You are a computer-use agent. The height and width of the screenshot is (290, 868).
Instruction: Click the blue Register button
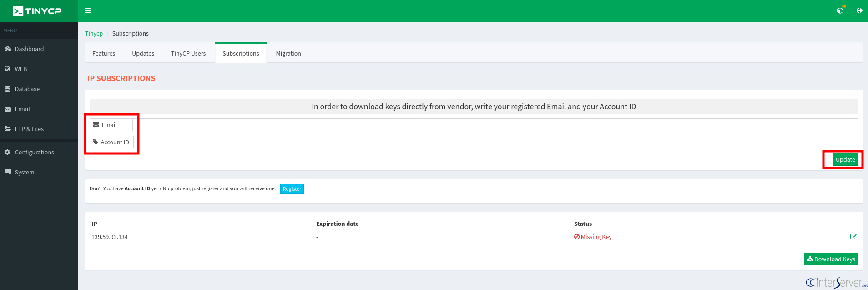coord(292,189)
